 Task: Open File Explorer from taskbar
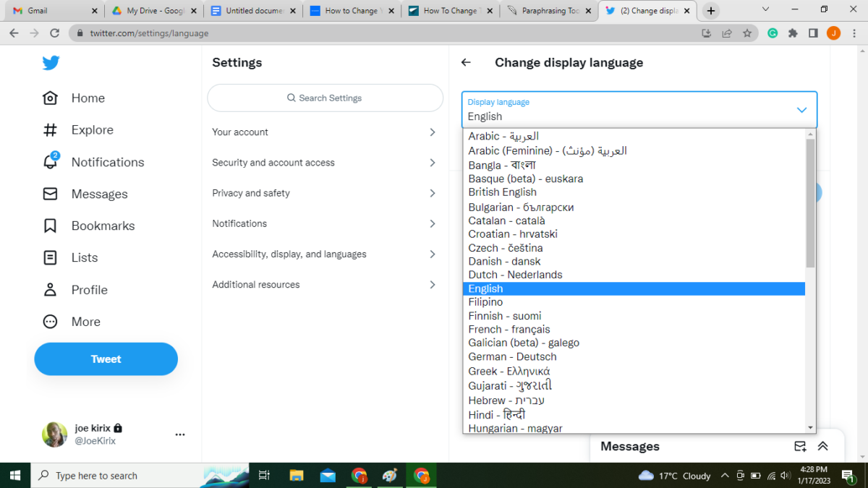click(x=296, y=475)
